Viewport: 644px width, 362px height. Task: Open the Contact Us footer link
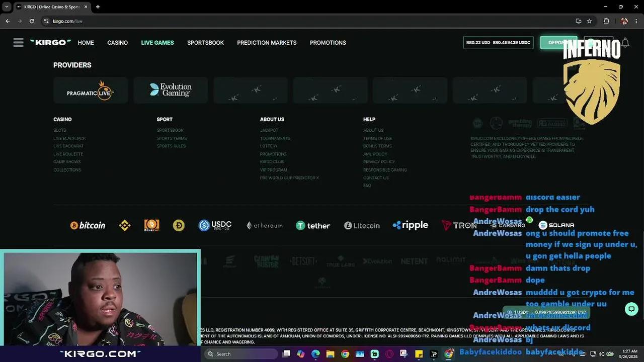click(x=376, y=178)
